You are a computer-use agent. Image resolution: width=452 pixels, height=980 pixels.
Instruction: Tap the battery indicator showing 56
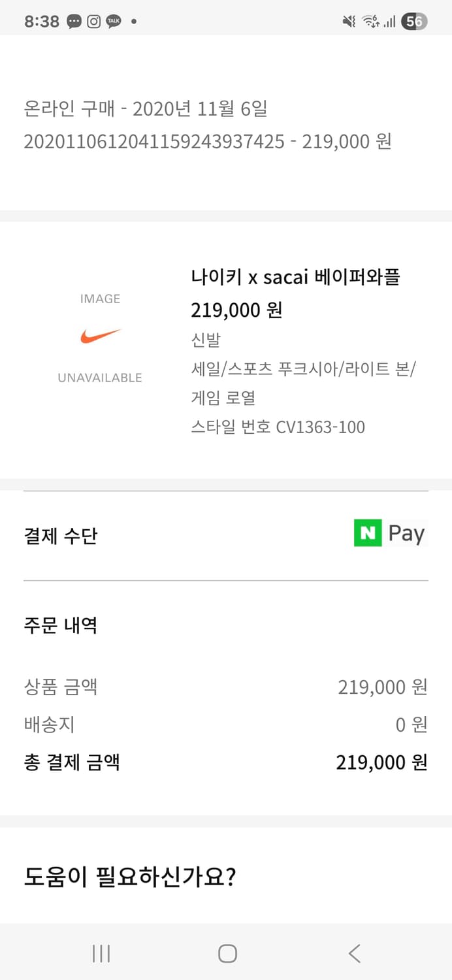click(x=413, y=21)
